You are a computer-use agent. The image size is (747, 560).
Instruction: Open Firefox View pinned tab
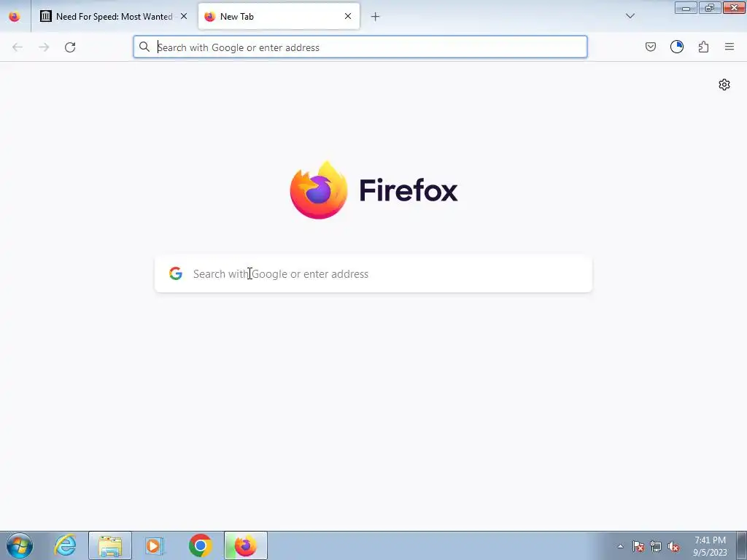click(15, 17)
